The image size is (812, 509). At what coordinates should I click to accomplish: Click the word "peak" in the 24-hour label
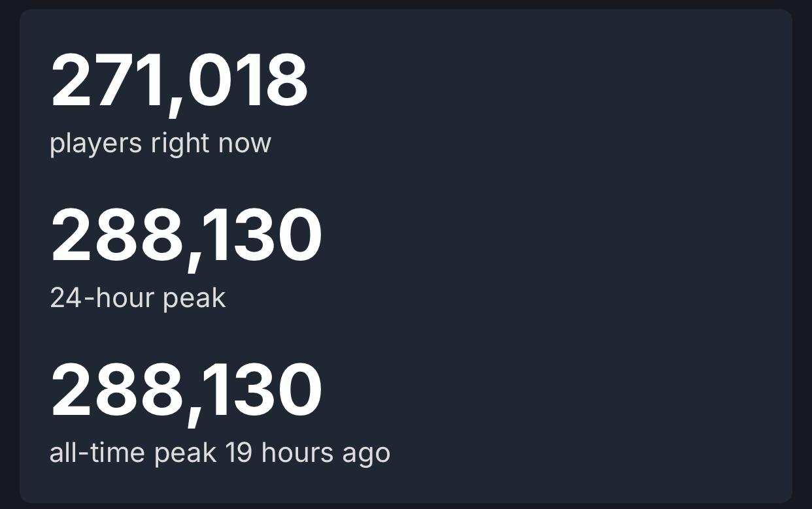pyautogui.click(x=194, y=299)
